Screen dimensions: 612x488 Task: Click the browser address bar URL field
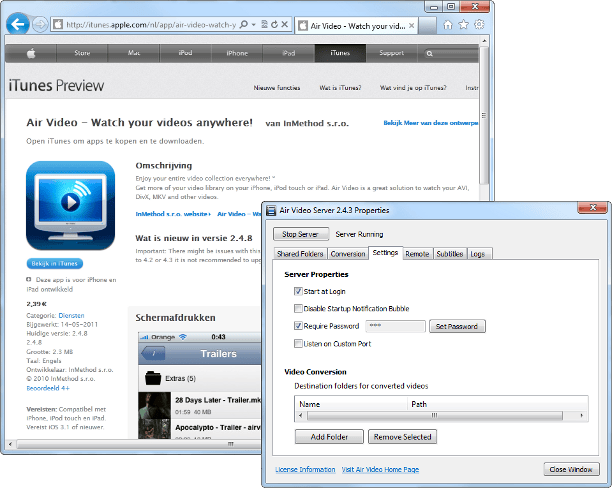(151, 25)
